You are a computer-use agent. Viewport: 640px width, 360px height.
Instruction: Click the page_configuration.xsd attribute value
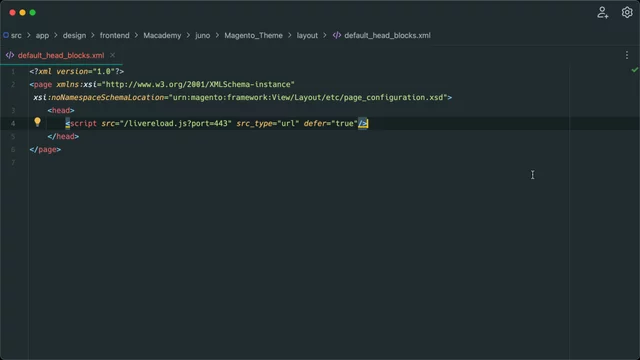coord(308,98)
